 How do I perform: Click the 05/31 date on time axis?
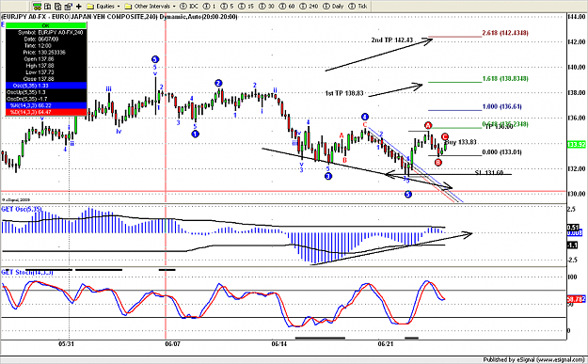pyautogui.click(x=66, y=343)
